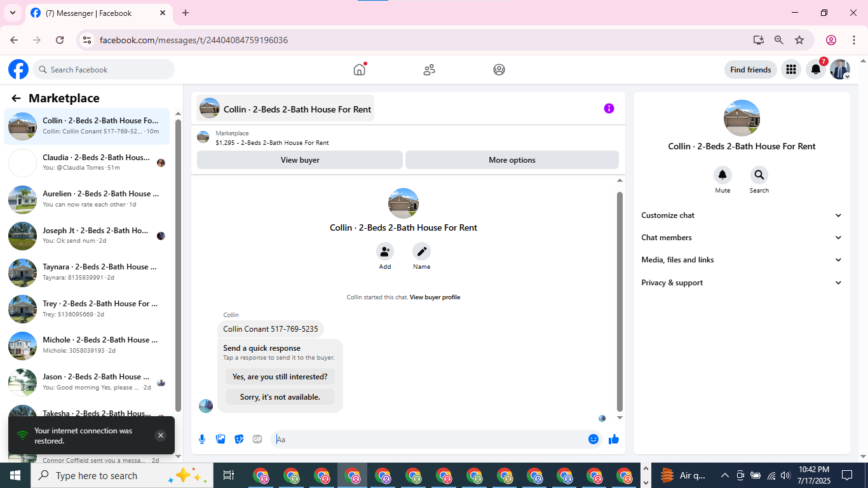Send a thumbs-up like
868x488 pixels.
coord(614,439)
